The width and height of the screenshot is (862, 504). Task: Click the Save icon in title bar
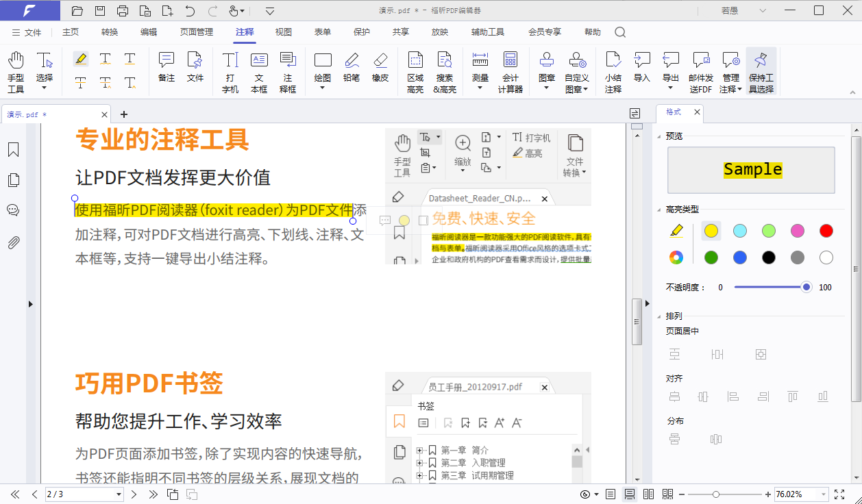coord(100,10)
